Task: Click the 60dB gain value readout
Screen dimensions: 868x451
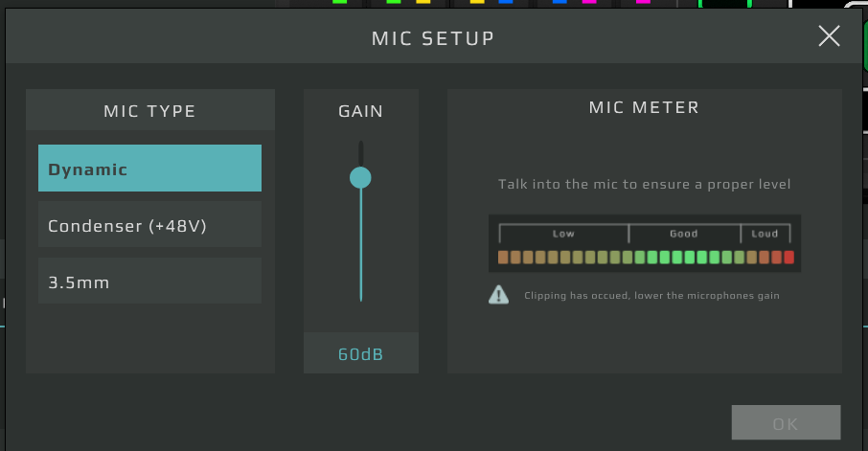Action: coord(360,354)
